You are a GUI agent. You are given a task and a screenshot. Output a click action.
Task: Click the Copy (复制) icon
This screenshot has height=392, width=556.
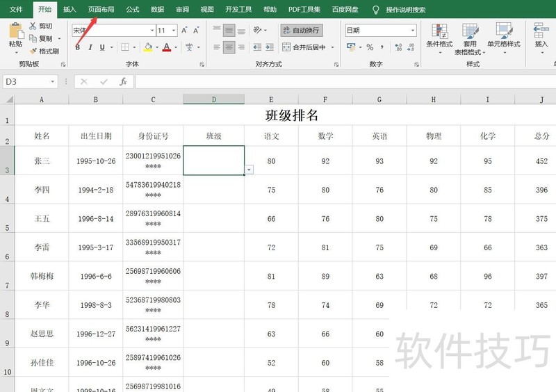pyautogui.click(x=33, y=38)
